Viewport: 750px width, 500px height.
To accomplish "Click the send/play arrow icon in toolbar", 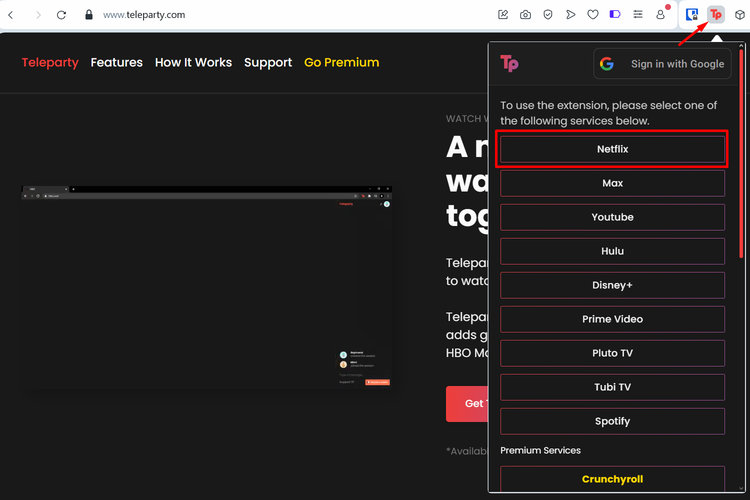I will pyautogui.click(x=570, y=15).
